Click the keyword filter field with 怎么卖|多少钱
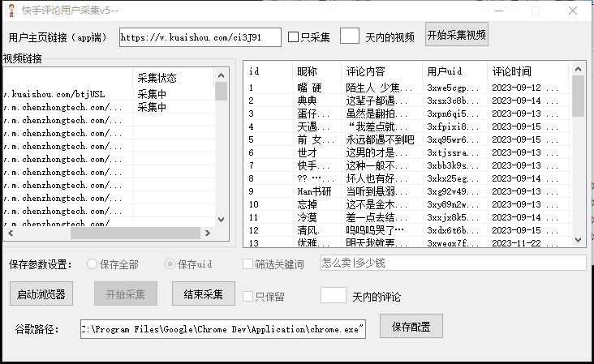Screen dimensions: 594x364 (x=452, y=263)
